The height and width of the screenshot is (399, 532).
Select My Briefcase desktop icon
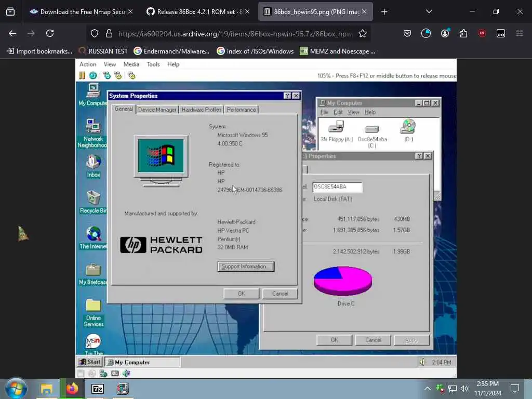pos(93,274)
